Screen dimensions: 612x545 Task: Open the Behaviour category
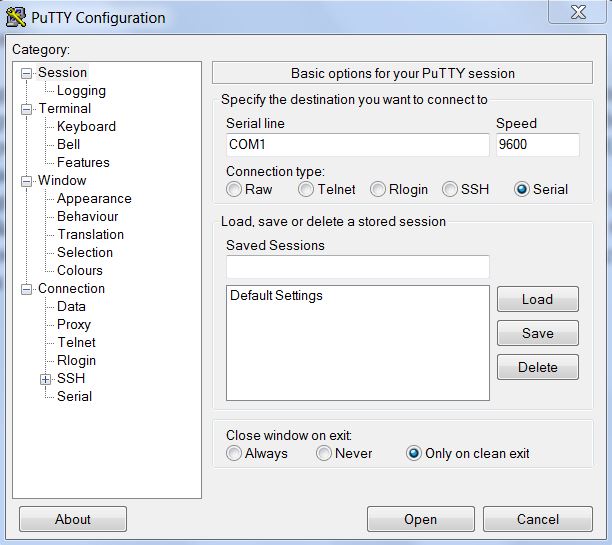pyautogui.click(x=87, y=216)
